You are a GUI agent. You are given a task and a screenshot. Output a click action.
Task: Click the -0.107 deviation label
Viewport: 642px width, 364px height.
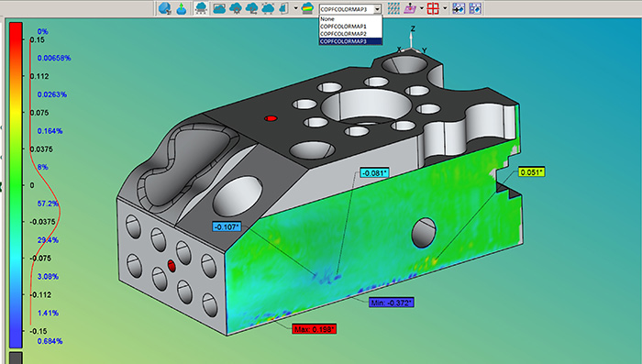(x=227, y=226)
